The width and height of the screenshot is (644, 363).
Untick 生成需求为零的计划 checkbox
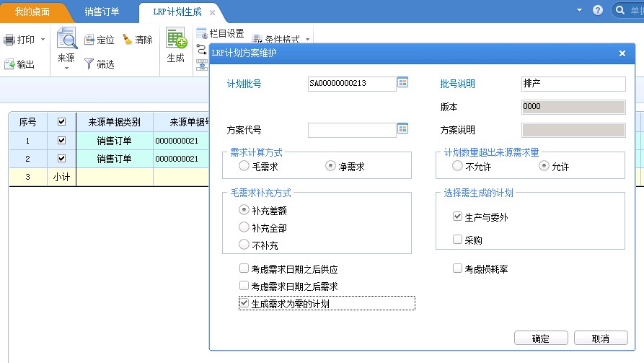[x=244, y=304]
